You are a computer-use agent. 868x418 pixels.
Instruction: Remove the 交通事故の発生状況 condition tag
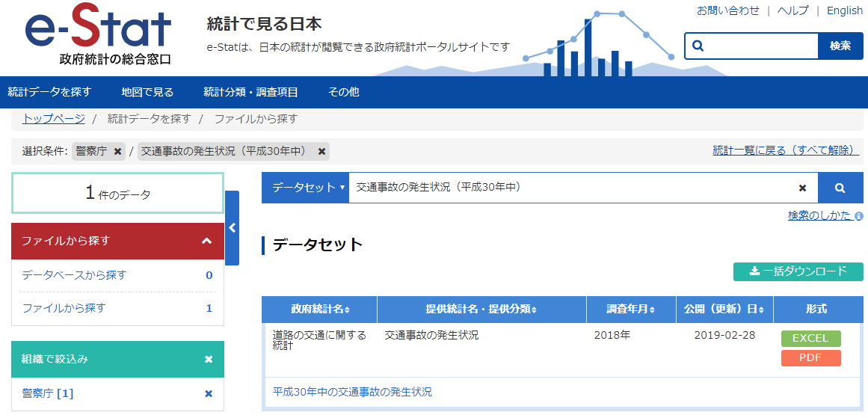[x=321, y=152]
